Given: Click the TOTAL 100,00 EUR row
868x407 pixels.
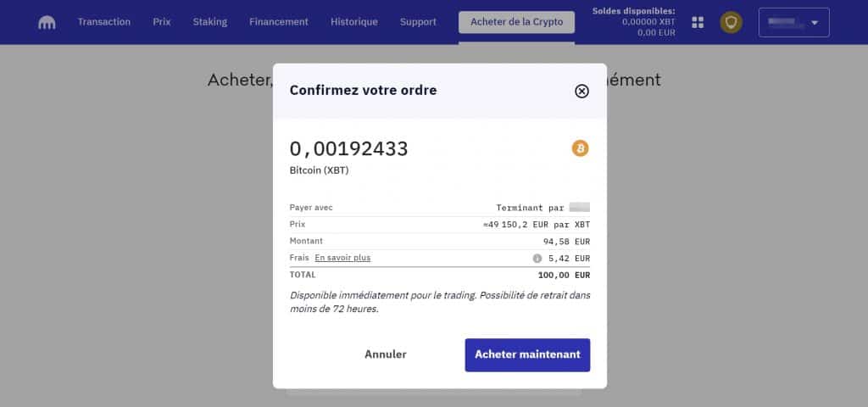Looking at the screenshot, I should click(439, 275).
